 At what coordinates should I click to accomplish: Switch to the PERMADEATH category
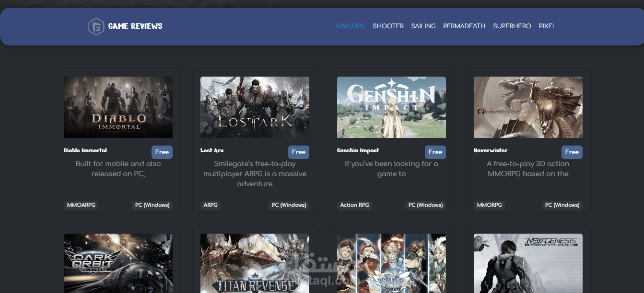click(464, 26)
